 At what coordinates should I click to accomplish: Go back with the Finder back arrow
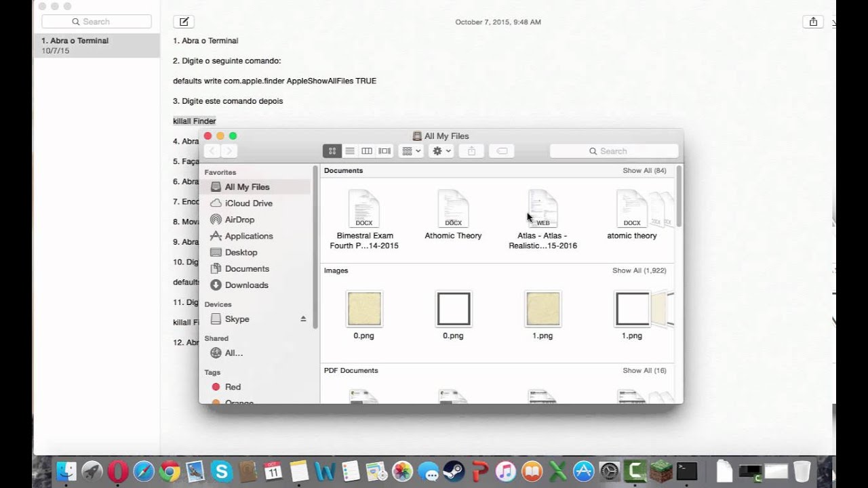coord(212,151)
